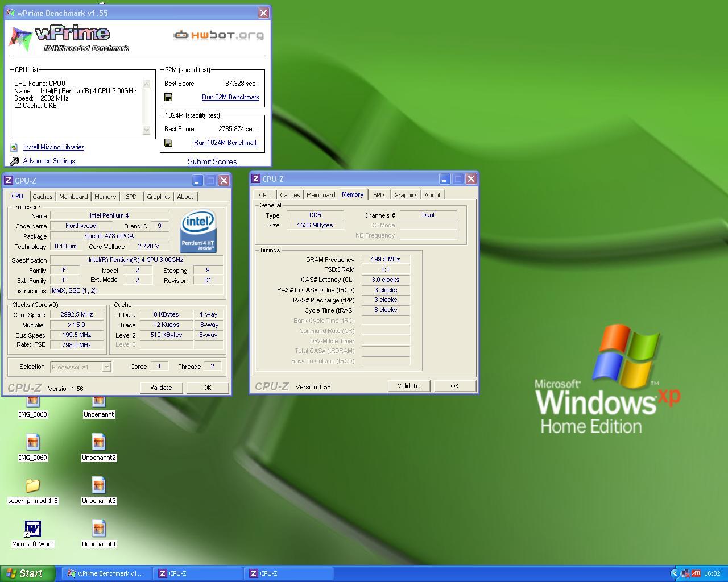
Task: Click the 1024M benchmark save floppy icon
Action: click(x=168, y=143)
